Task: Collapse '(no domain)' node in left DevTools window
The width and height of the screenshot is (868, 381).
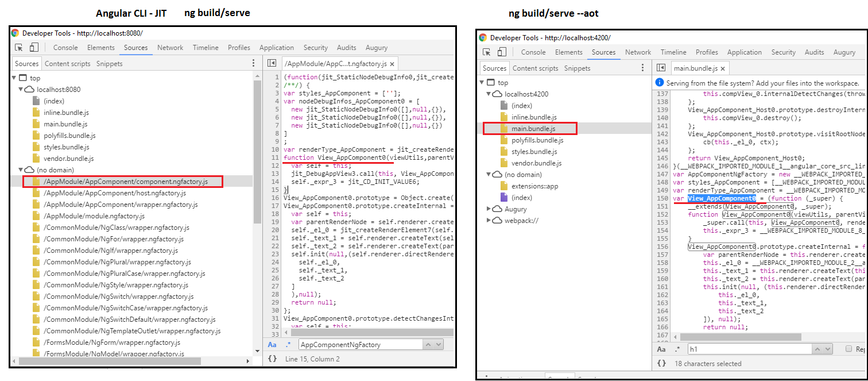Action: [21, 170]
